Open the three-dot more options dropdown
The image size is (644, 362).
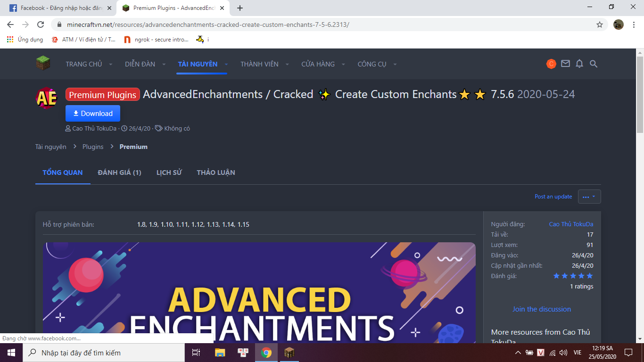589,197
